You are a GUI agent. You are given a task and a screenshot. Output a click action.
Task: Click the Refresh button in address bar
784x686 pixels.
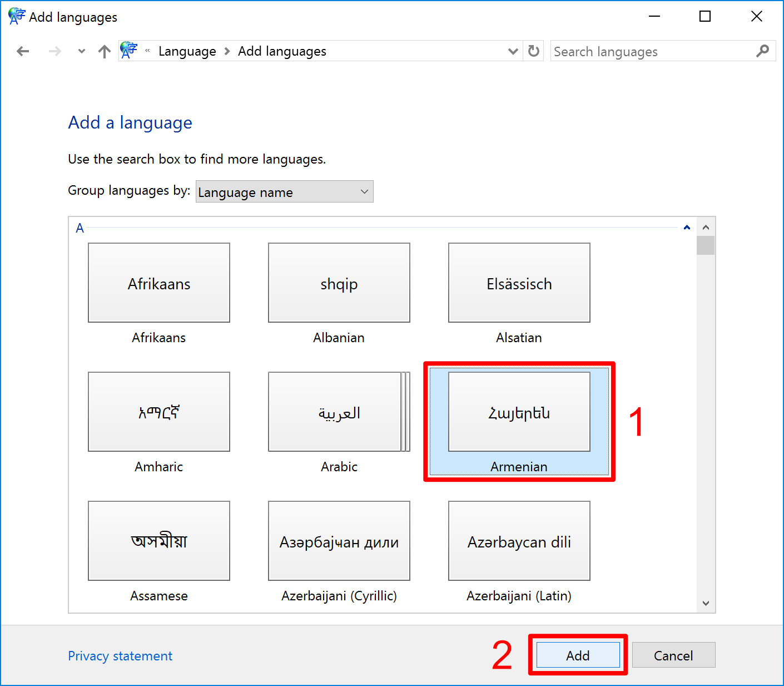click(534, 51)
